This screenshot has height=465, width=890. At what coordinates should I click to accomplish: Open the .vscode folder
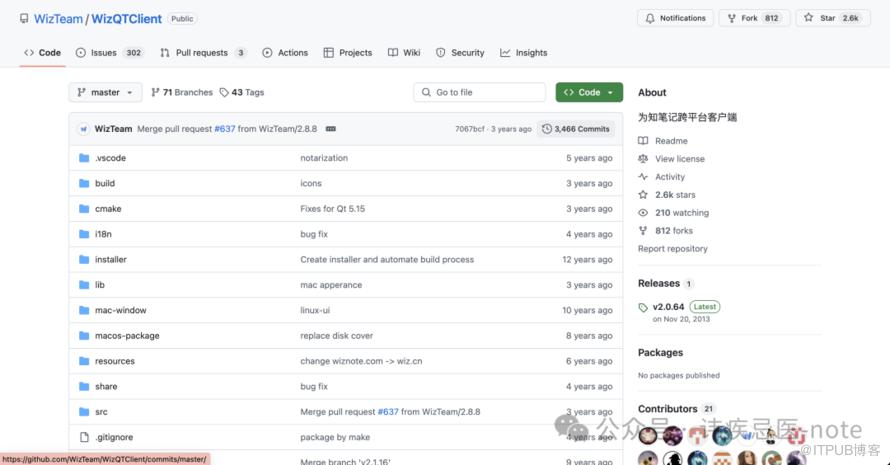(x=110, y=158)
